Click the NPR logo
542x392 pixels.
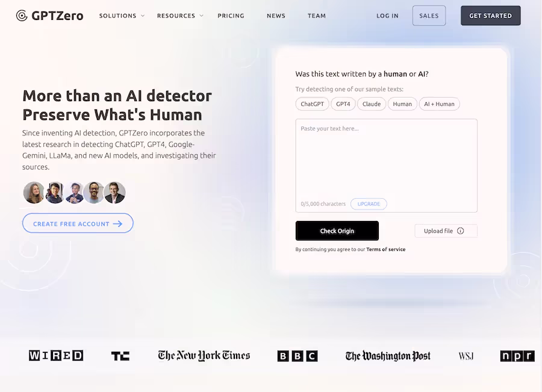517,356
